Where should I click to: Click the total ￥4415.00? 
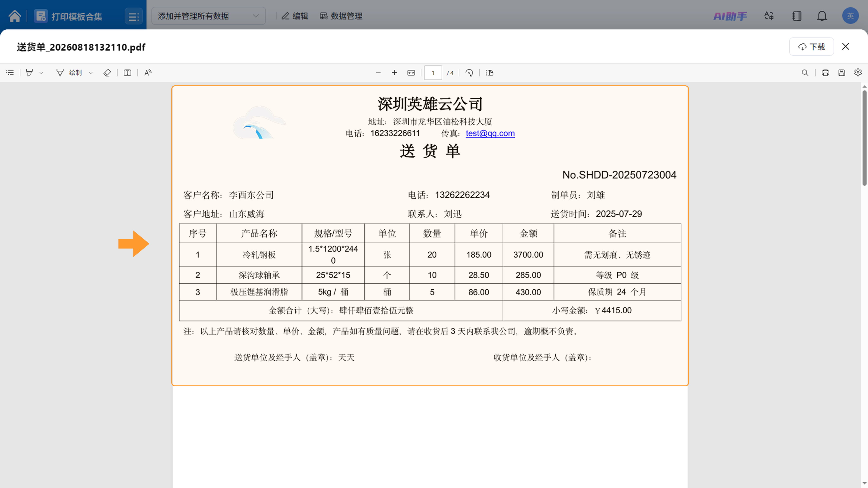[x=613, y=310]
